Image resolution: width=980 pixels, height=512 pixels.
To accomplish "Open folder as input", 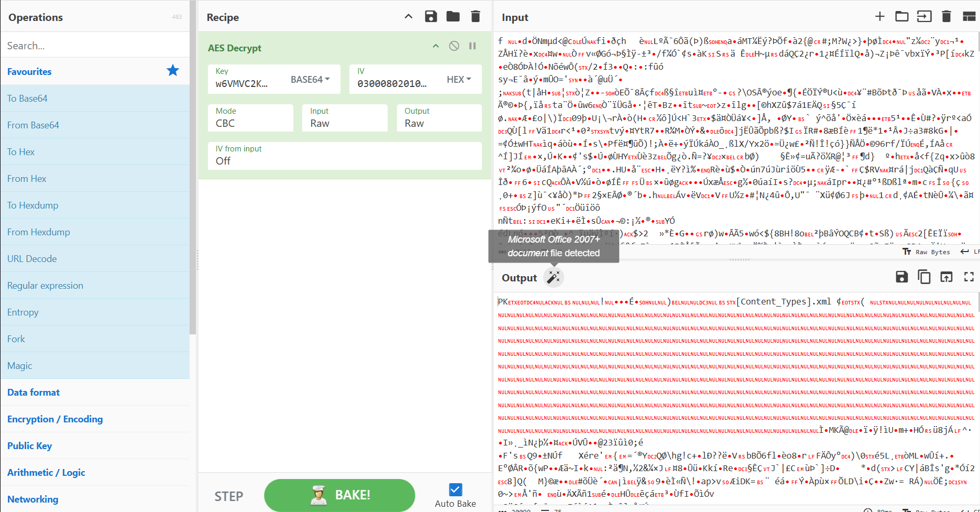I will [902, 17].
